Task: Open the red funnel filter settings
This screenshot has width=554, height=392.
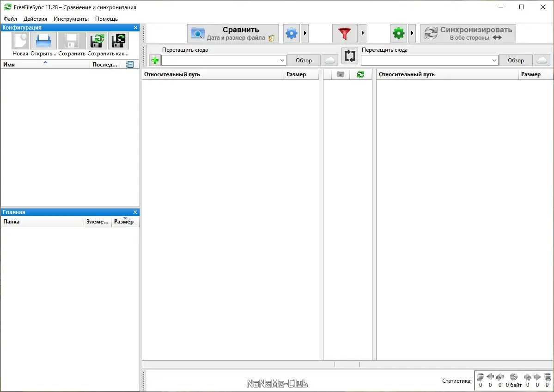Action: tap(345, 33)
